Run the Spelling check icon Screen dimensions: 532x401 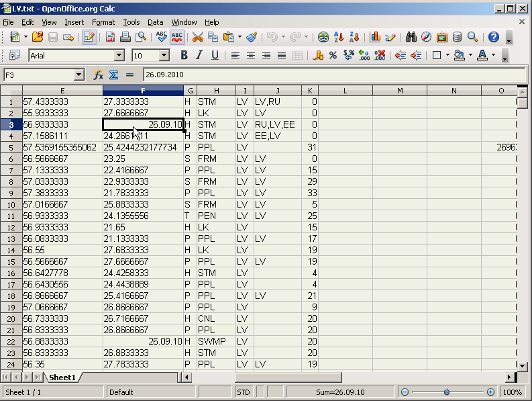161,37
